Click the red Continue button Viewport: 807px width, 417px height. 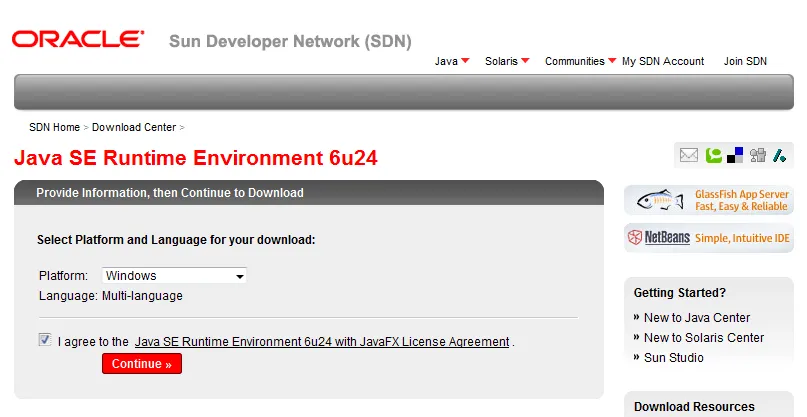coord(142,363)
